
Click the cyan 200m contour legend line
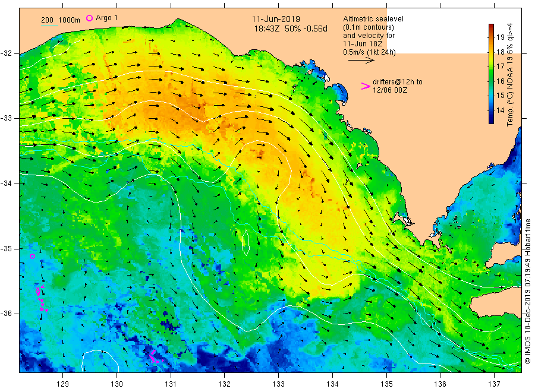(x=49, y=26)
